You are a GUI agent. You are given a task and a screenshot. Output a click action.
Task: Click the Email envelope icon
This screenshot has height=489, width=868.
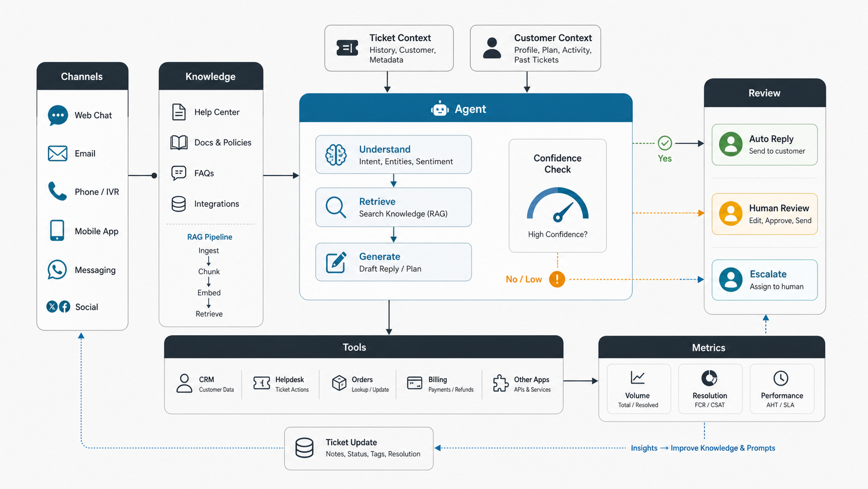click(x=58, y=153)
